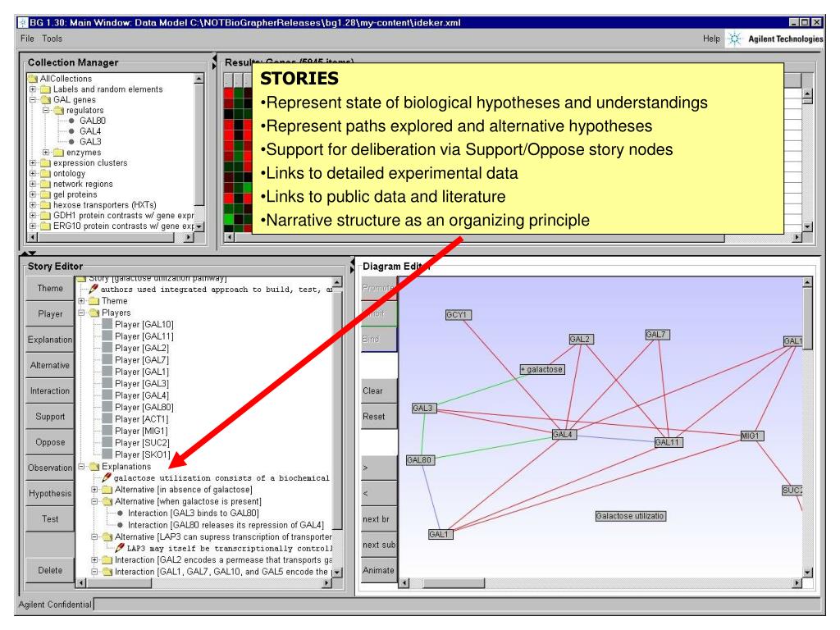Expand the network regions collection
Image resolution: width=840 pixels, height=630 pixels.
coord(33,185)
